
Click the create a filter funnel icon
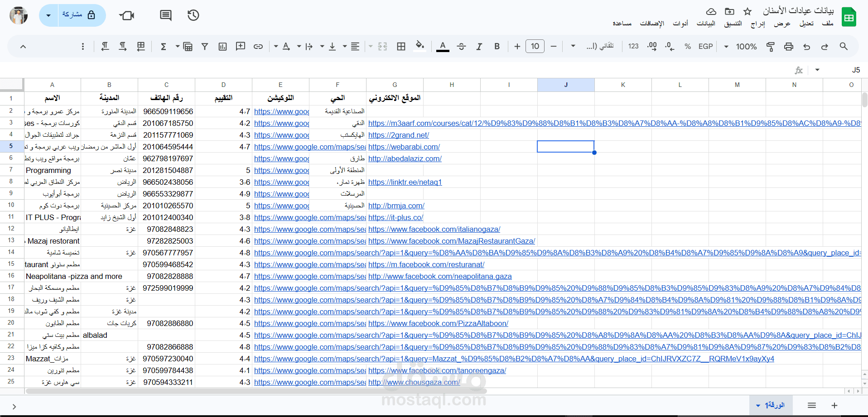[x=205, y=46]
